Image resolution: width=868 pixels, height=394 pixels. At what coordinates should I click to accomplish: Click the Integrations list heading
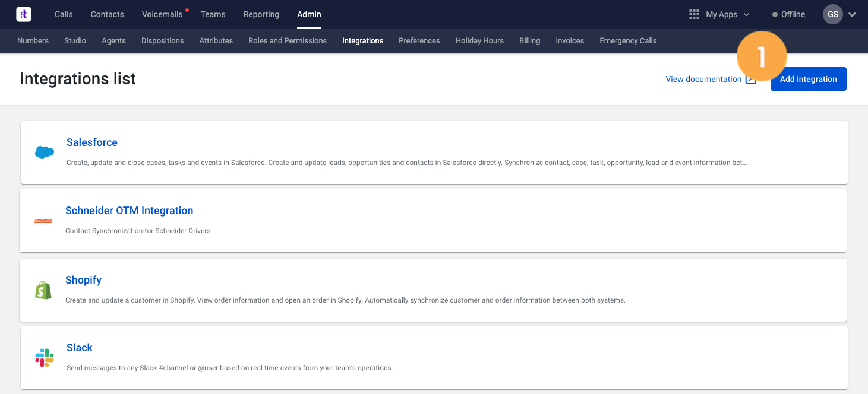[78, 79]
